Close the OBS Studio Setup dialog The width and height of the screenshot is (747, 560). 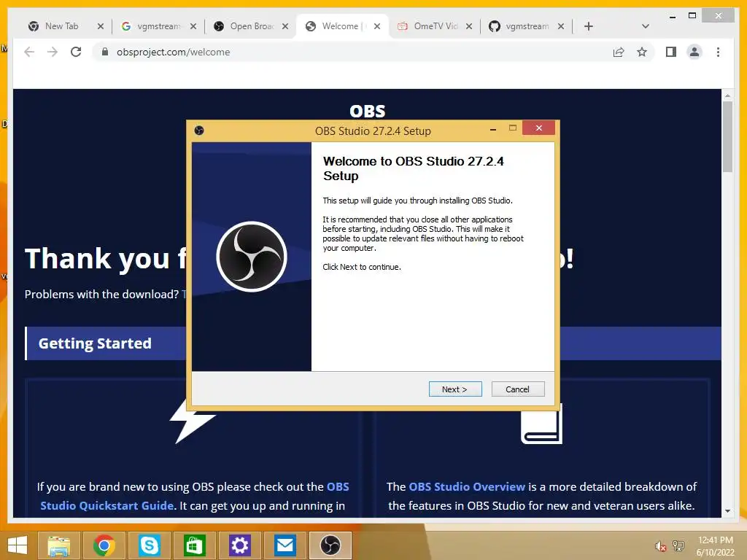[x=539, y=128]
